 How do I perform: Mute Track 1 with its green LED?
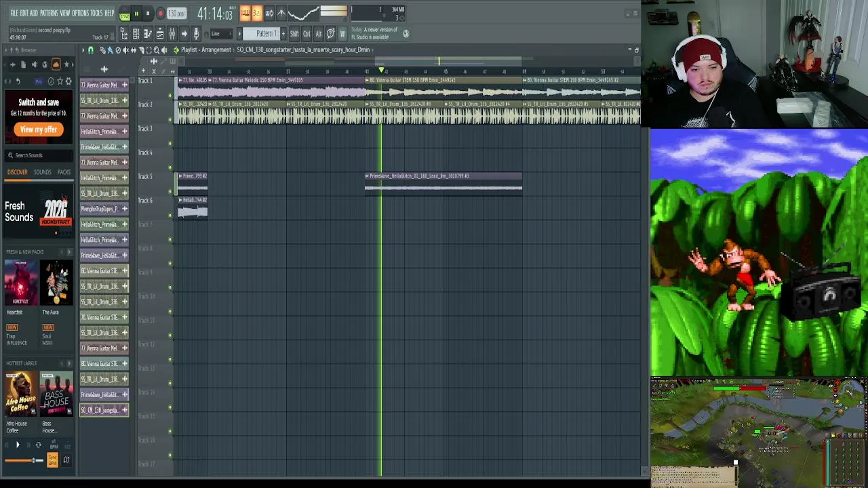(x=170, y=95)
